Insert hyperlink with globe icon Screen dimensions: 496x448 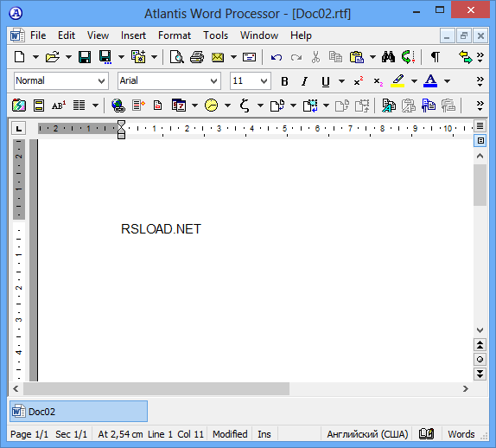click(x=118, y=106)
